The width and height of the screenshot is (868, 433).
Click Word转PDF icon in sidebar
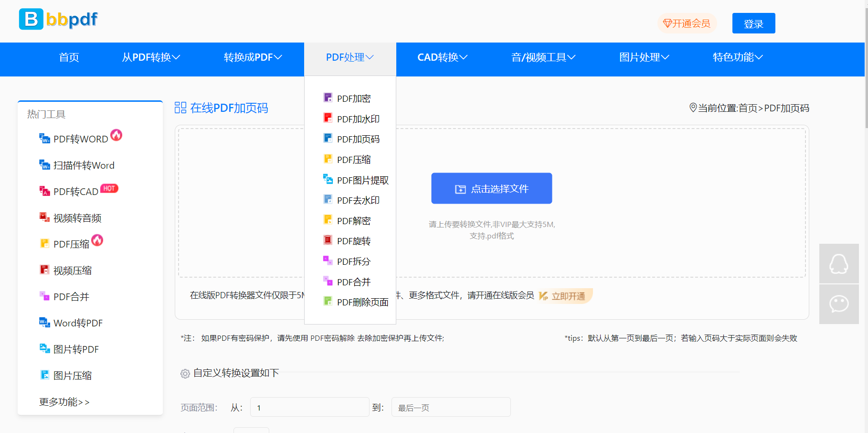pyautogui.click(x=44, y=323)
